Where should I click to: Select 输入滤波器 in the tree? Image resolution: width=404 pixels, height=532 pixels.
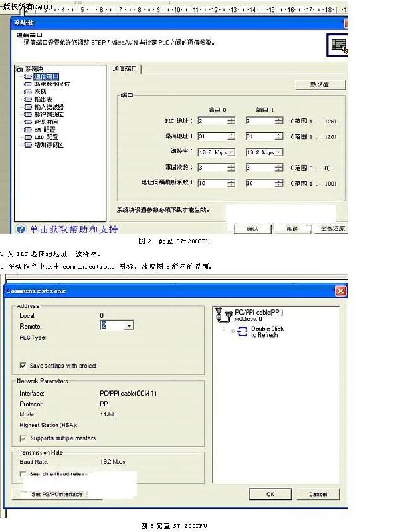point(49,106)
